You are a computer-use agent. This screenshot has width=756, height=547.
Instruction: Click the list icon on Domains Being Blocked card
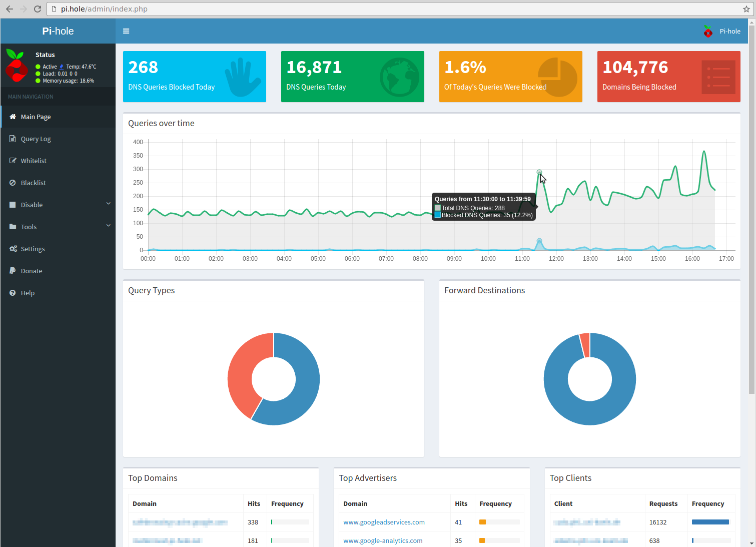pyautogui.click(x=718, y=77)
